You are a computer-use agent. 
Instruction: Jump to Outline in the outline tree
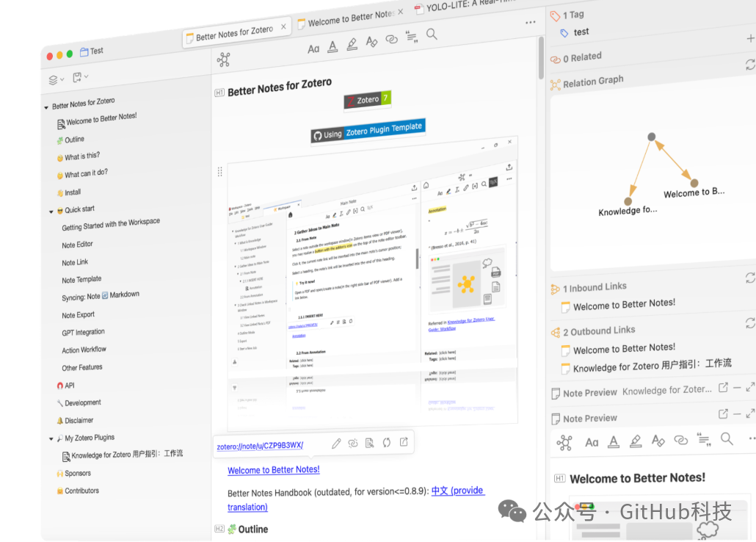tap(74, 140)
